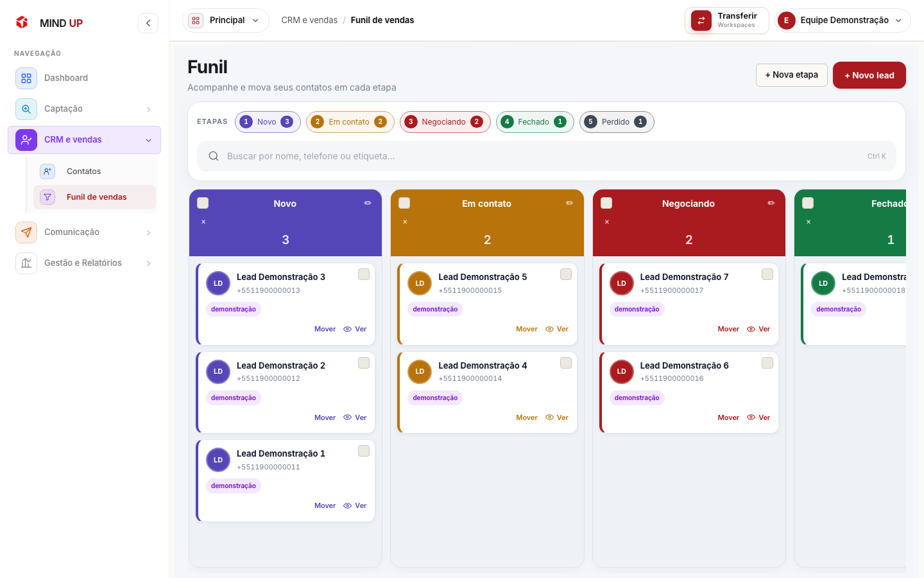Click Ver on Lead Demonstração 7
The height and width of the screenshot is (578, 924).
[758, 329]
